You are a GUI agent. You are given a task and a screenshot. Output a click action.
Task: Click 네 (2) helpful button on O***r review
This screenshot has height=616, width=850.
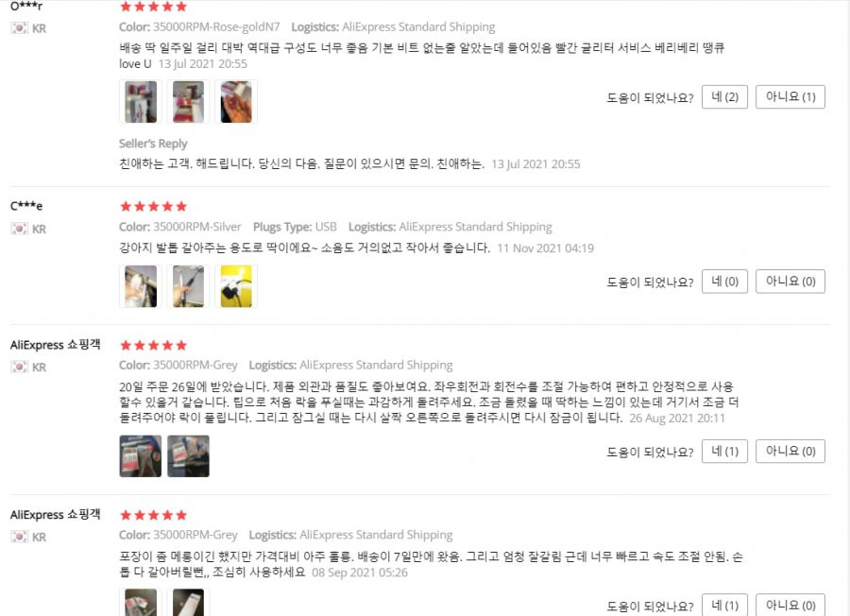[724, 97]
